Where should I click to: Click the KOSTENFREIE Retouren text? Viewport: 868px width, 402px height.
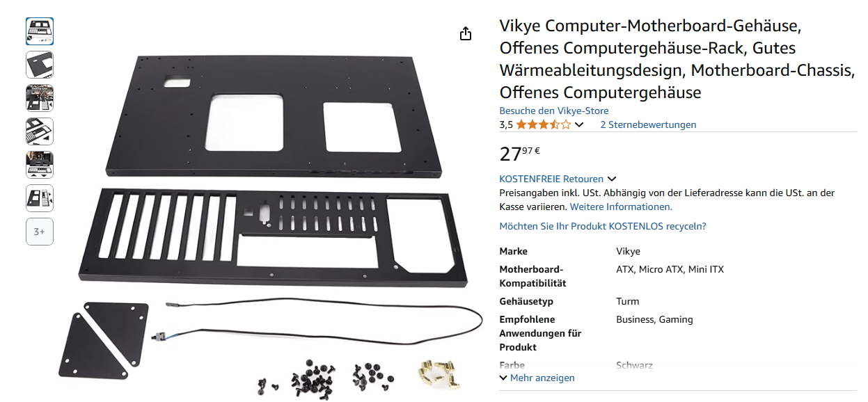551,179
